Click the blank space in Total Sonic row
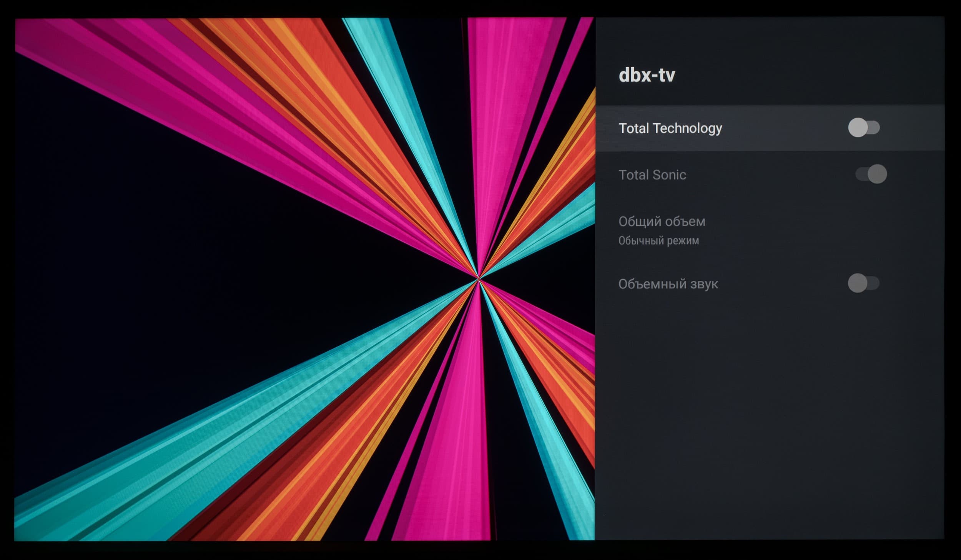Screen dimensions: 961x560 [769, 175]
